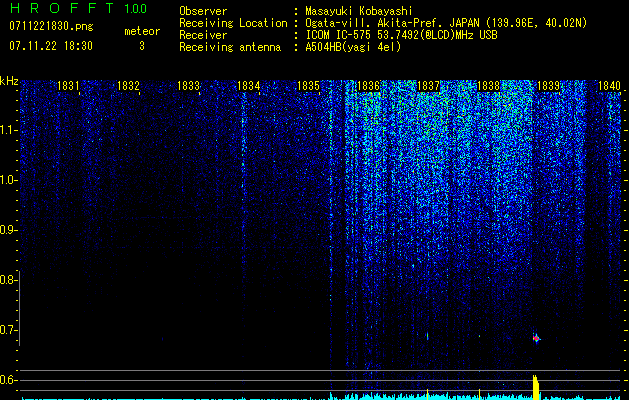Click the 'Receiving antenna' label
629x400 pixels.
point(230,47)
